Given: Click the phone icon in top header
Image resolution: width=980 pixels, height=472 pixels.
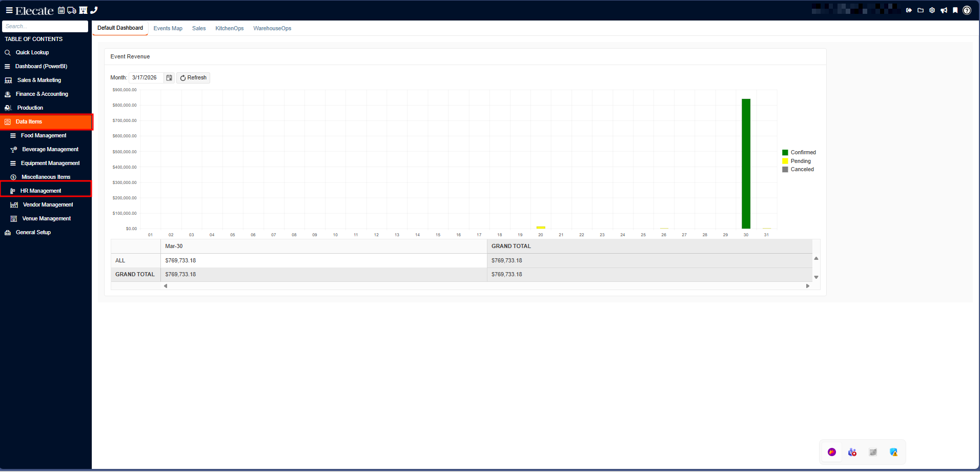Looking at the screenshot, I should point(94,10).
